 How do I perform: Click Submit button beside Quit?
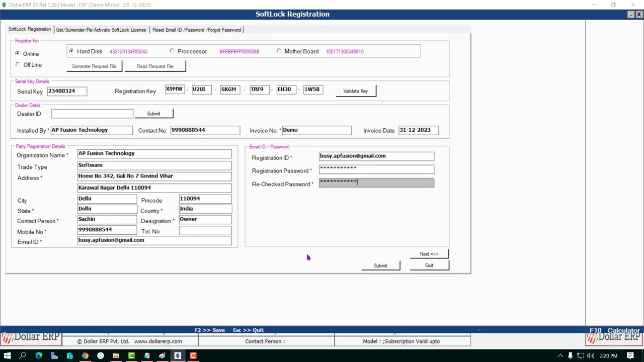(380, 265)
